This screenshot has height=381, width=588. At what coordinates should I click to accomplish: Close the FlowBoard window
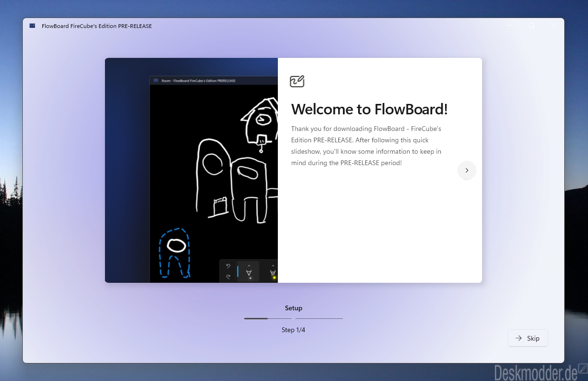[x=553, y=26]
